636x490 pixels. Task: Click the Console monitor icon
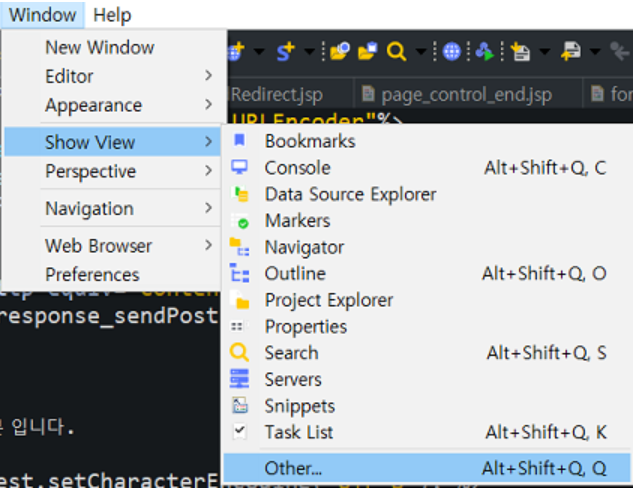pyautogui.click(x=239, y=167)
